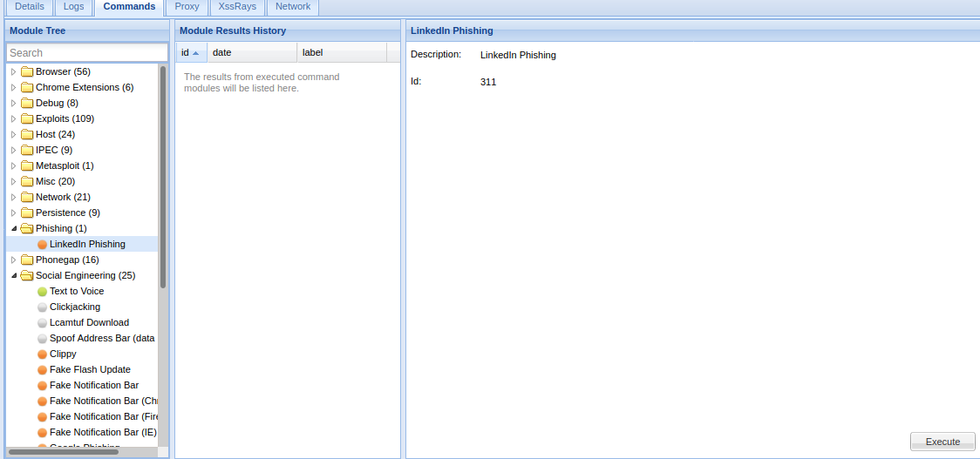Select the Fake Notification Bar module

coord(94,385)
